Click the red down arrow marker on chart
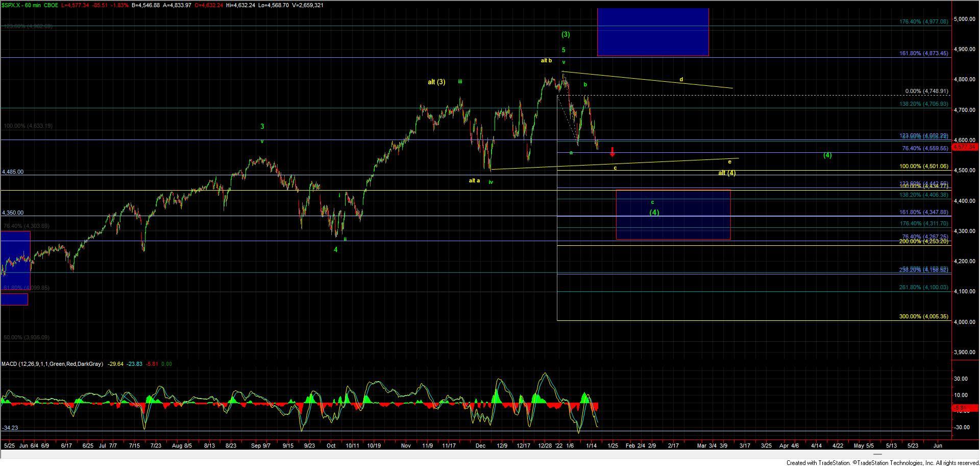980x466 pixels. coord(612,152)
